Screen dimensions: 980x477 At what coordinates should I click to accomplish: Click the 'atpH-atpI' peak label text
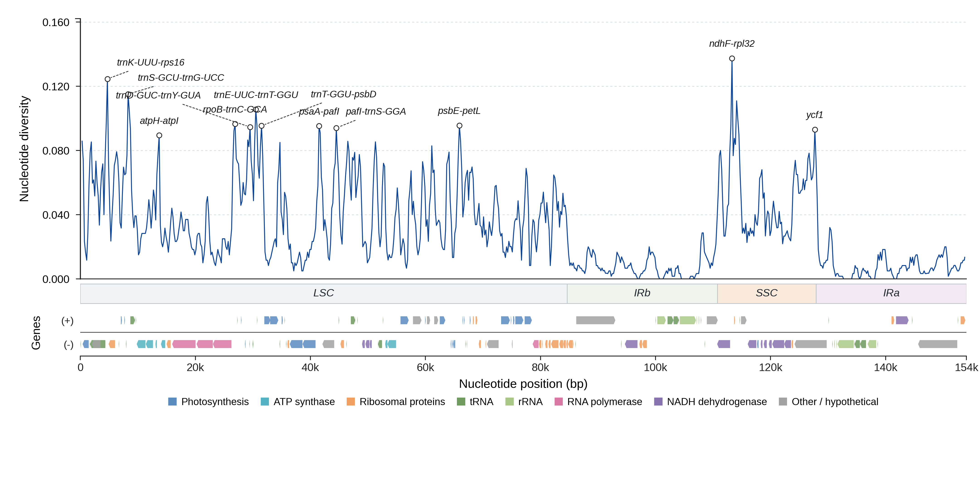point(159,121)
